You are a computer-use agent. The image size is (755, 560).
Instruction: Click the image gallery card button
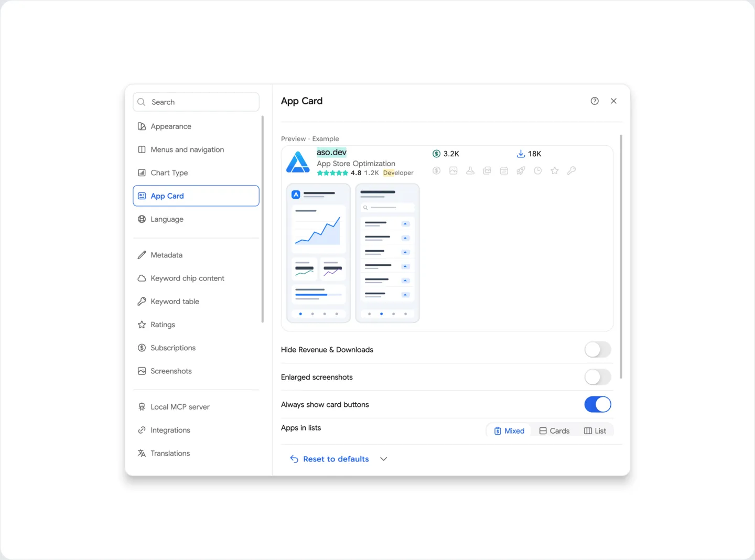click(487, 170)
